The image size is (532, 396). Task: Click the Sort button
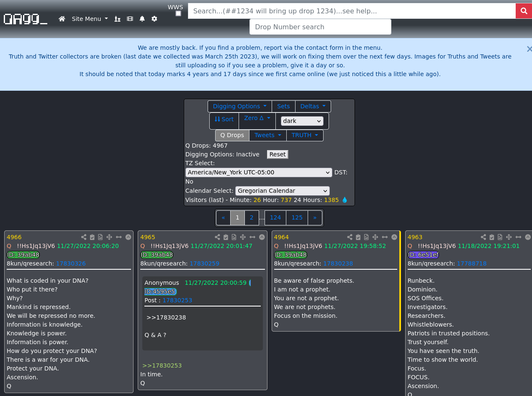pos(224,120)
